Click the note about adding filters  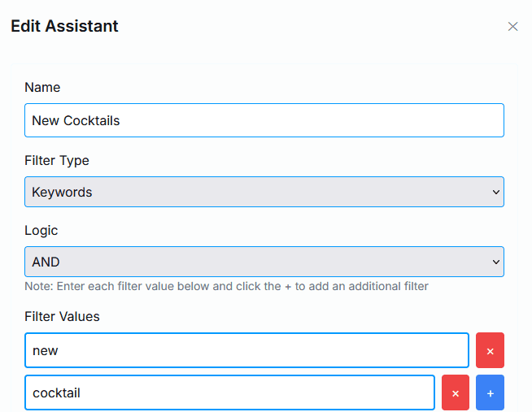[226, 286]
